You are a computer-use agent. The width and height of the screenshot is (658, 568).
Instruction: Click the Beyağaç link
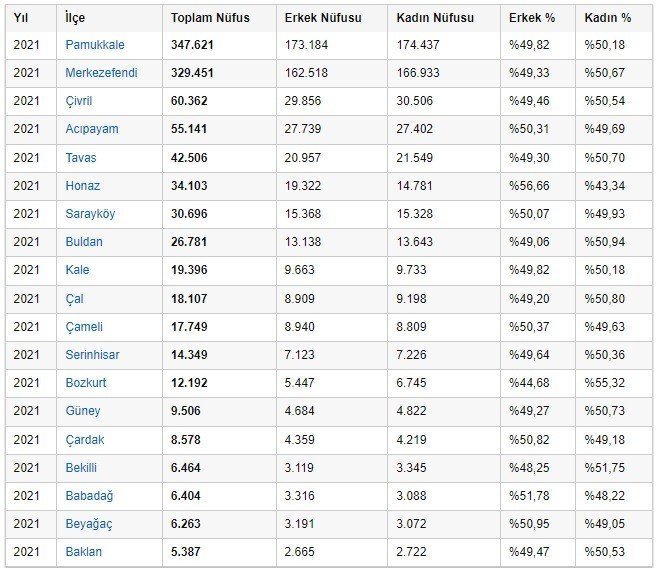point(89,524)
